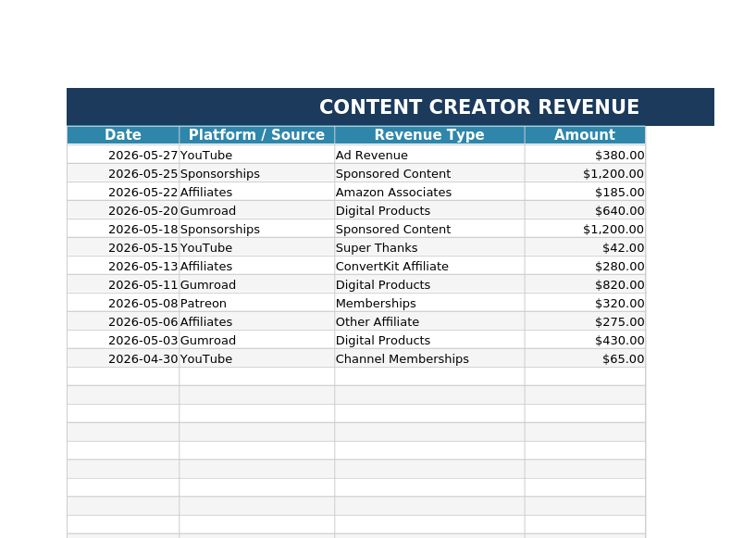Click date cell 2026-05-25
This screenshot has width=756, height=538.
pyautogui.click(x=123, y=174)
